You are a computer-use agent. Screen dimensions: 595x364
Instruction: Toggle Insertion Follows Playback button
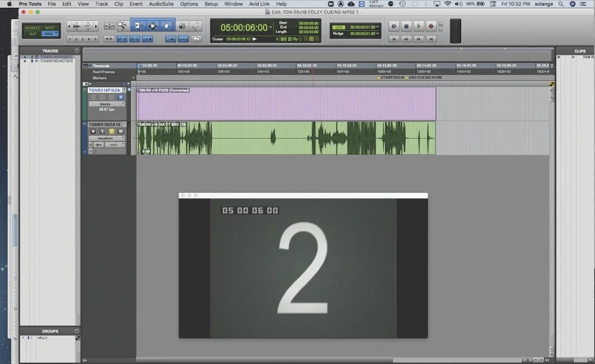pyautogui.click(x=148, y=39)
